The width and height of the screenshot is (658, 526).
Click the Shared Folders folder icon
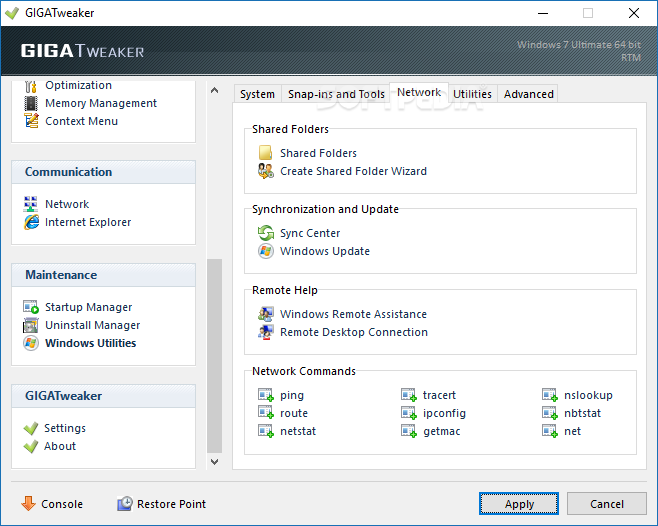coord(265,153)
